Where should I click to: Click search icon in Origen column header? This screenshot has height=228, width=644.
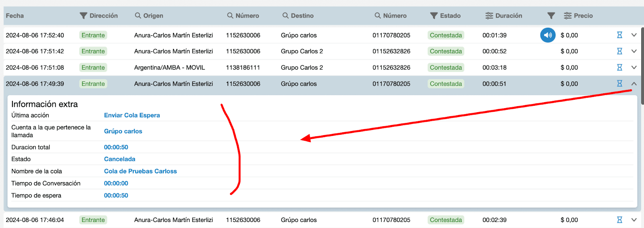[x=138, y=16]
